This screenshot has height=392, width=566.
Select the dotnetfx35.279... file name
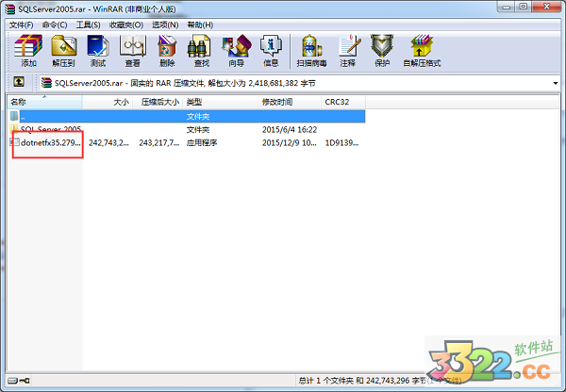click(x=51, y=143)
